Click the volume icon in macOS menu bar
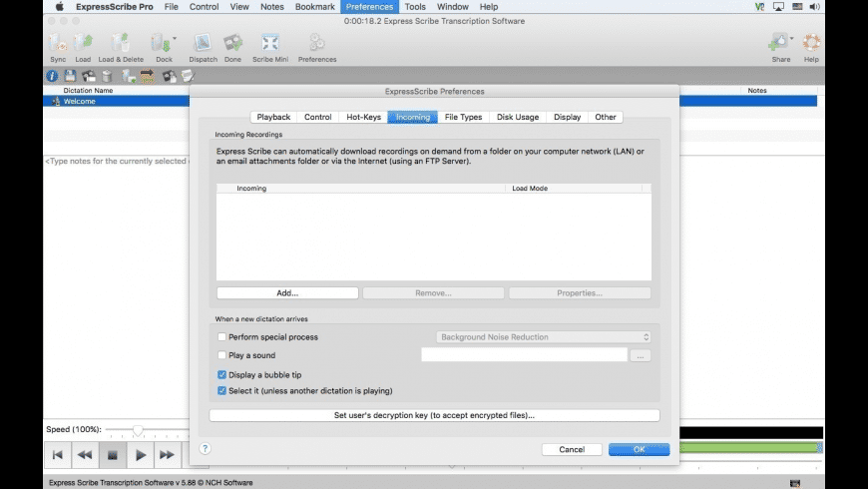The width and height of the screenshot is (868, 489). click(814, 7)
